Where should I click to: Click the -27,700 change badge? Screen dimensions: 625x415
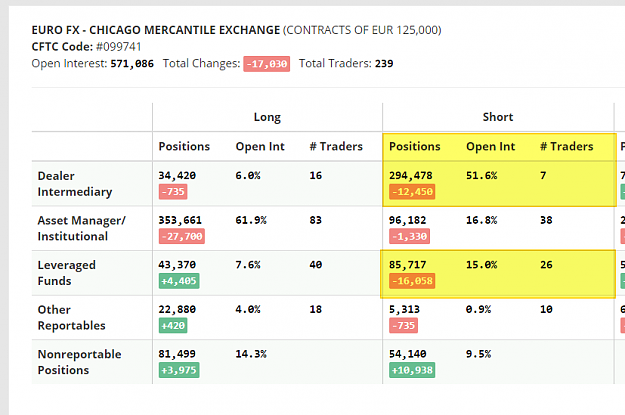[182, 236]
